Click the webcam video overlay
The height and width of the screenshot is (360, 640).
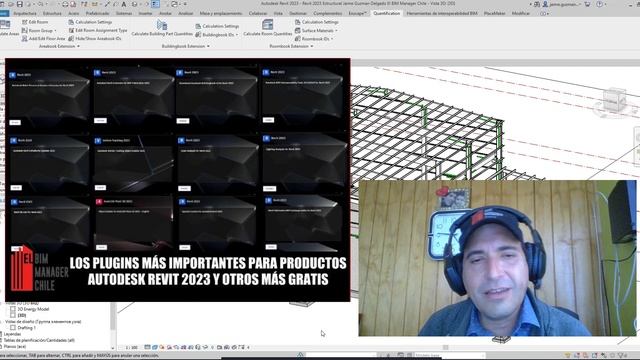pyautogui.click(x=497, y=258)
